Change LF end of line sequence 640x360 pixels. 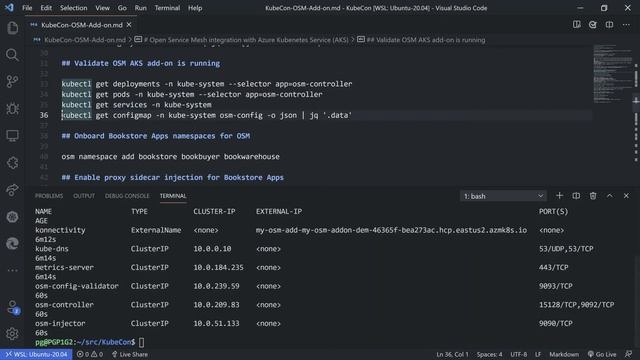pos(538,354)
